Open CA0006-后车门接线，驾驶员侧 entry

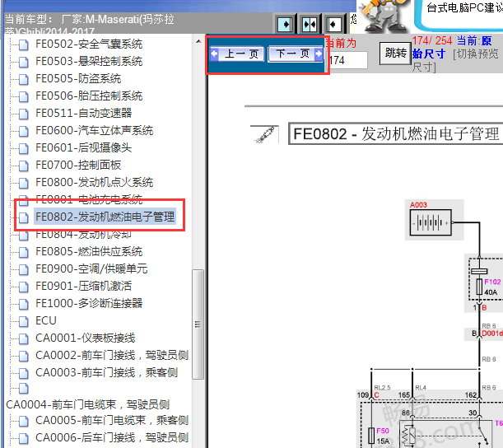coord(112,438)
